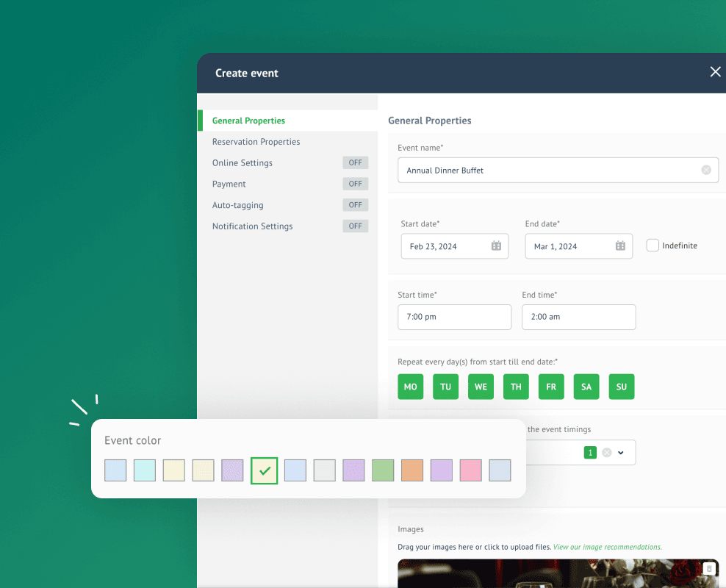Switch Auto-tagging from OFF to on
This screenshot has width=726, height=588.
(355, 204)
